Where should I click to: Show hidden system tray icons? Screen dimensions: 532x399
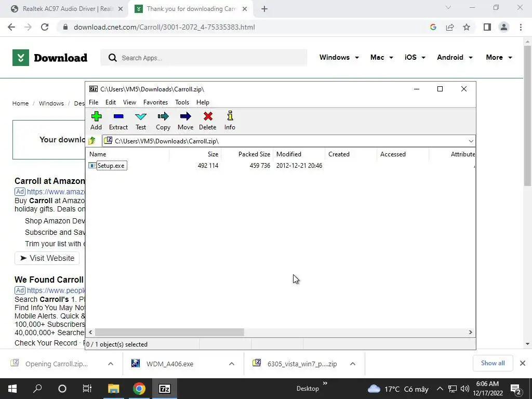pos(440,389)
